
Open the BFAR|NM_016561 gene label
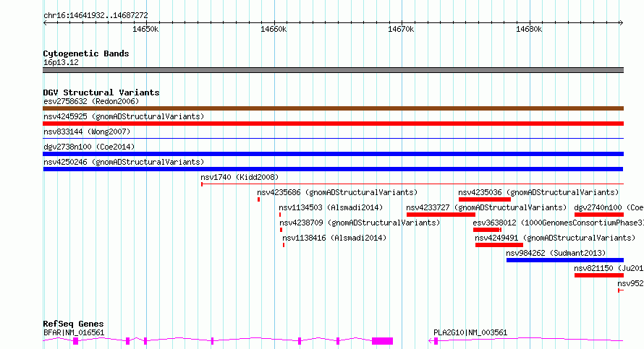coord(74,332)
